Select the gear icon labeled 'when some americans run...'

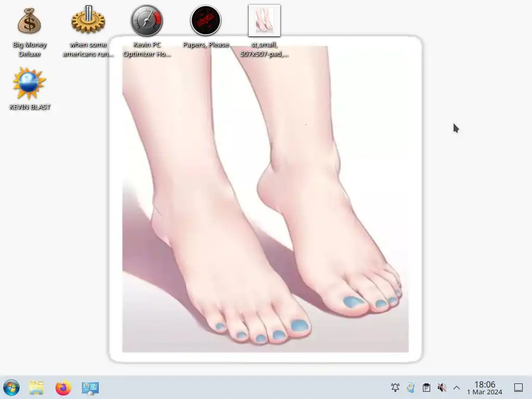(88, 19)
